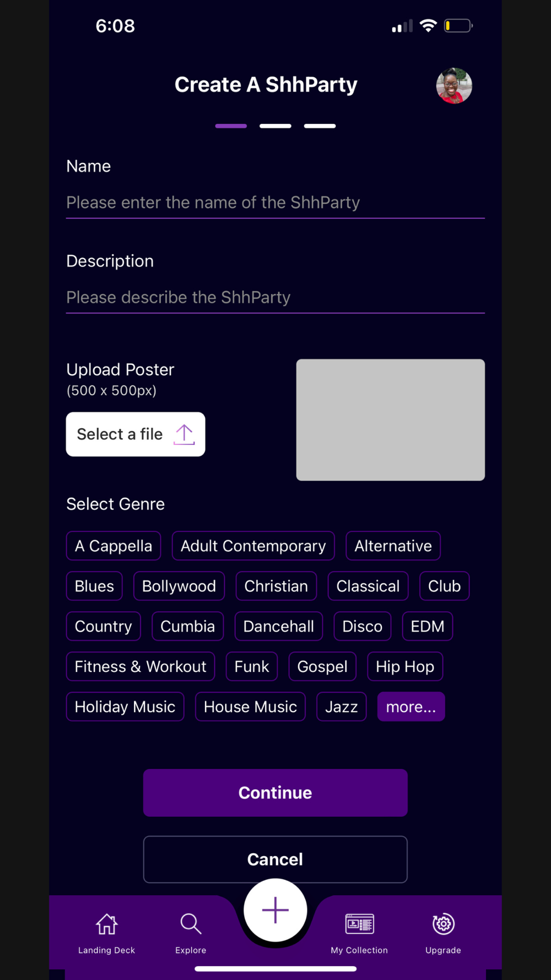This screenshot has width=551, height=980.
Task: Go to My Collection icon
Action: 359,924
